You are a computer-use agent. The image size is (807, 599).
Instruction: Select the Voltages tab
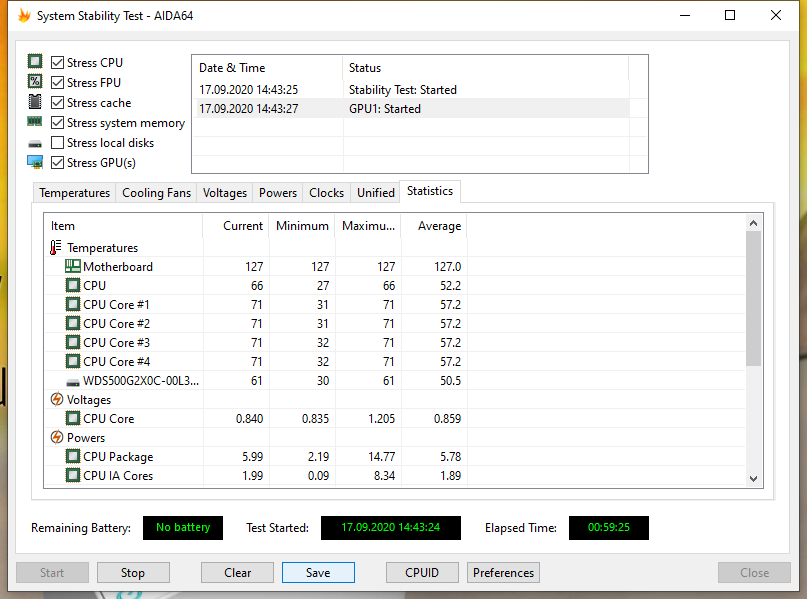pyautogui.click(x=224, y=193)
